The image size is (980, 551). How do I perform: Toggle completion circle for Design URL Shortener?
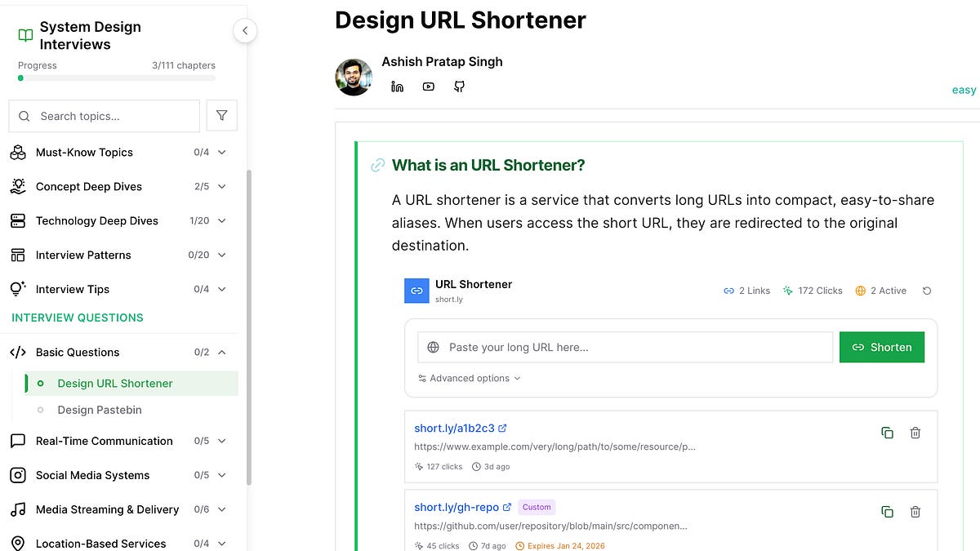[x=41, y=384]
